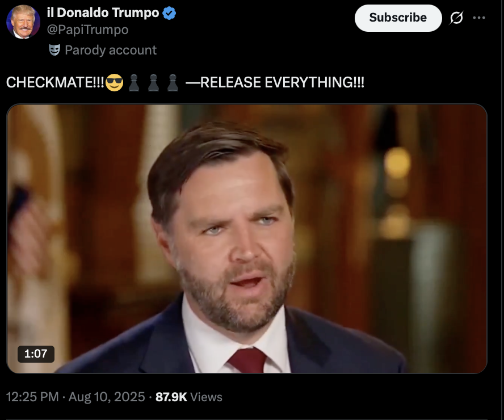Click the Aug 10, 2025 date
Viewport: 504px width, 420px height.
(x=107, y=397)
